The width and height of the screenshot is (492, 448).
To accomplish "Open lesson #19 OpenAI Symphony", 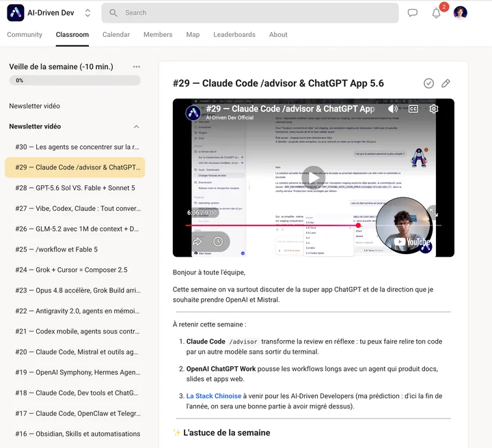I will pyautogui.click(x=74, y=372).
